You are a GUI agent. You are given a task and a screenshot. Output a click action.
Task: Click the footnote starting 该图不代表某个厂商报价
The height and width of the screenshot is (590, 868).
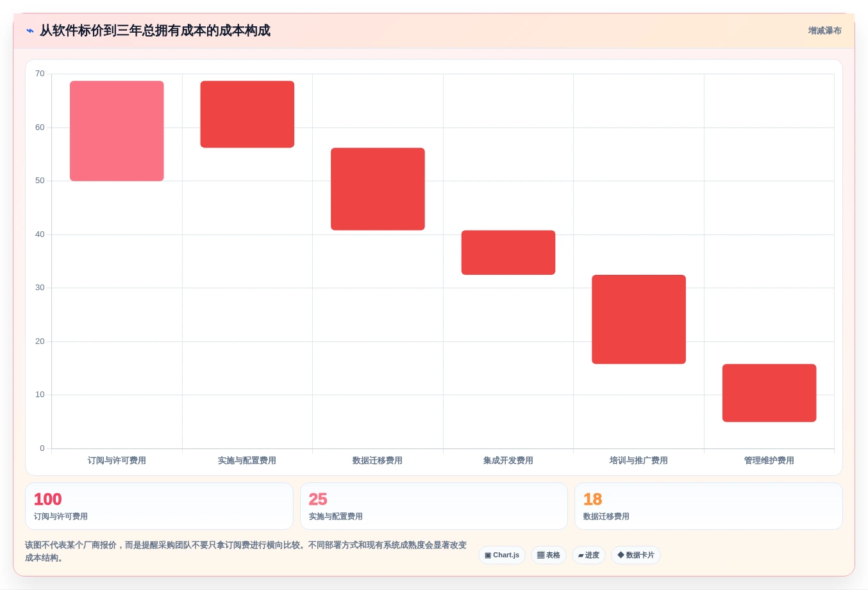coord(246,552)
